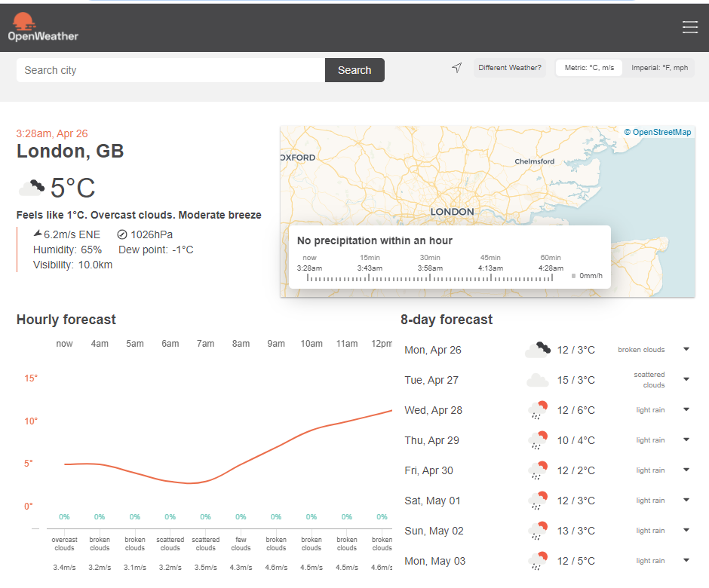Expand the Thu, Apr 29 forecast arrow
The height and width of the screenshot is (588, 709).
[686, 440]
